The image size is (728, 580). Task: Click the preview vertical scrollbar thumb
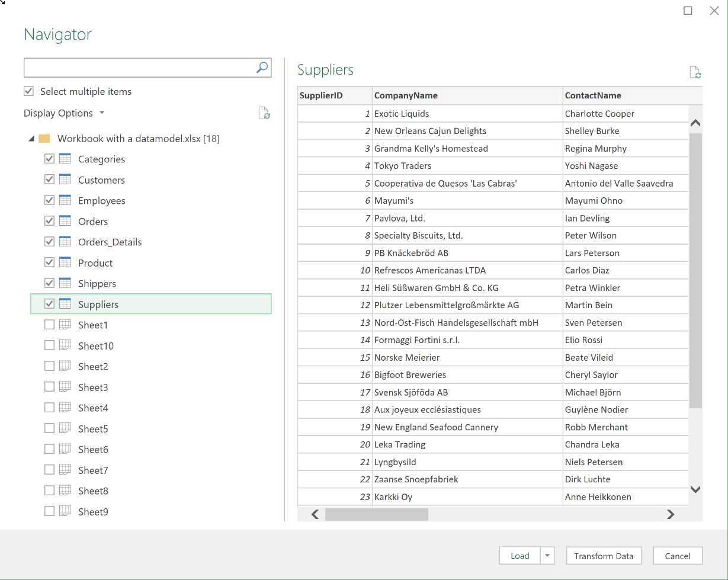tap(696, 270)
